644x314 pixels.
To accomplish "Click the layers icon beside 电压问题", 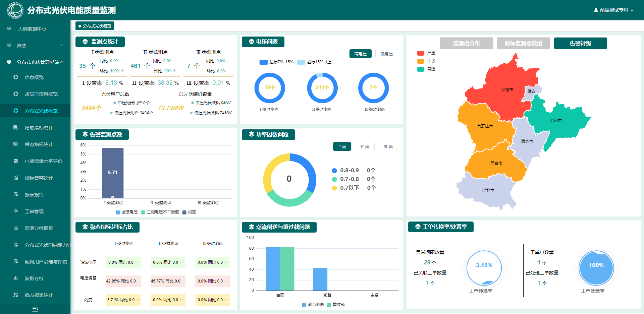I will [x=252, y=42].
